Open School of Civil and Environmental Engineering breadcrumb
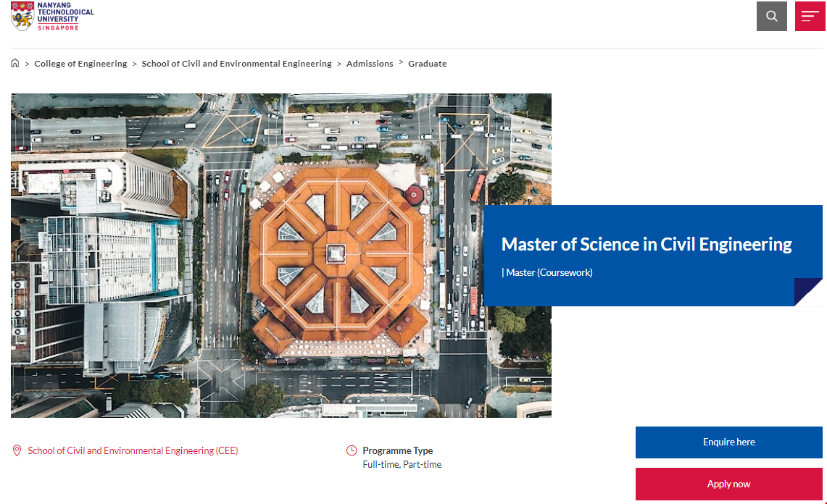 (236, 64)
